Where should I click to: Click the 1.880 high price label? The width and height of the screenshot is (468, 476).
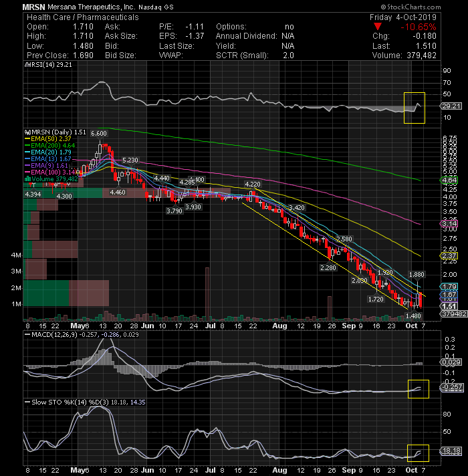click(x=417, y=274)
